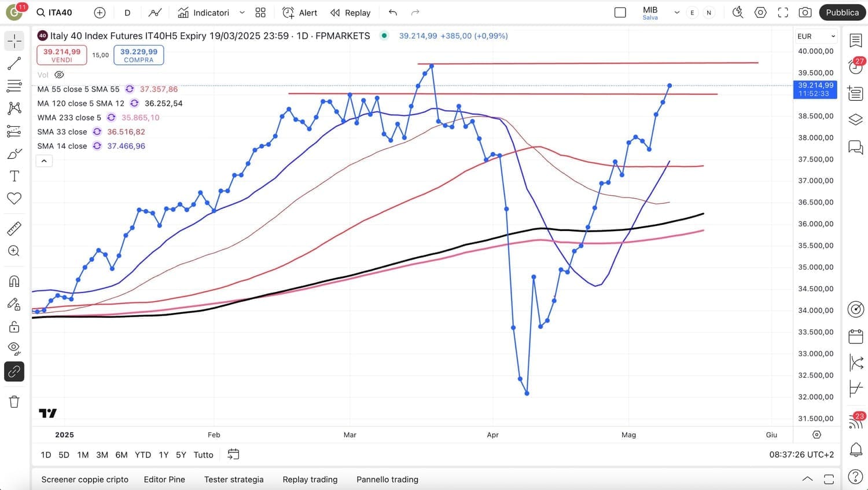
Task: Open the ruler measure tool
Action: (14, 229)
